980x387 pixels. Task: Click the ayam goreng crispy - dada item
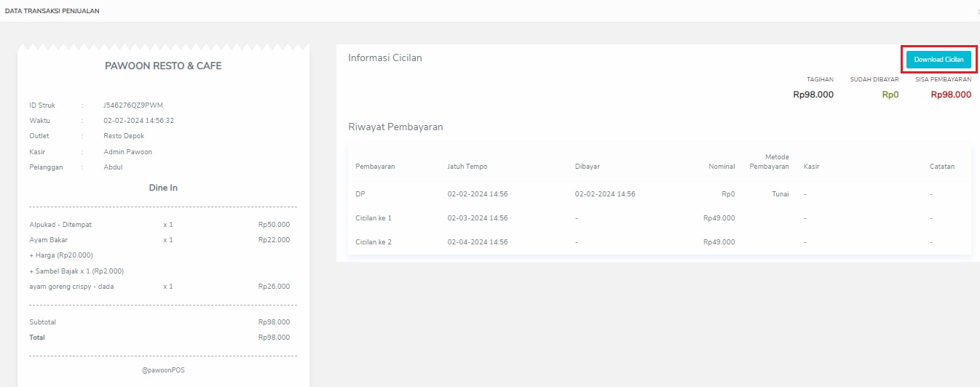71,287
